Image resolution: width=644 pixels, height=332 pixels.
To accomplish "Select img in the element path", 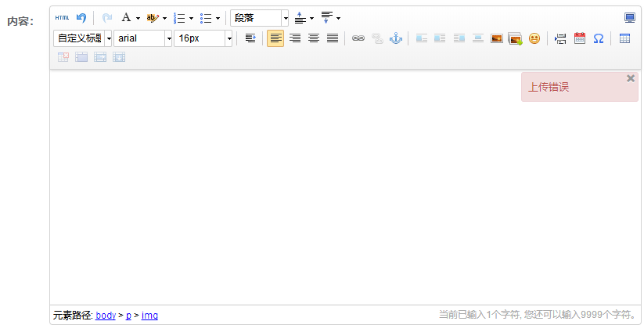I will (149, 315).
